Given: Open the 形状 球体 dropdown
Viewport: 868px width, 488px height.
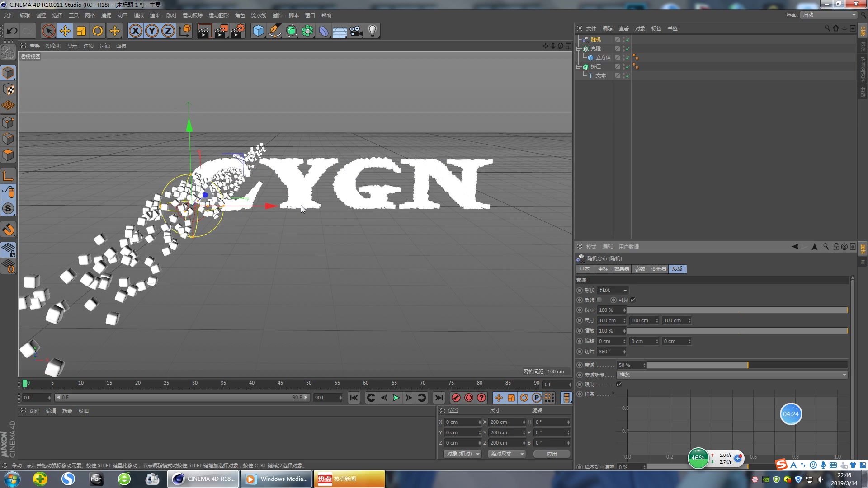Looking at the screenshot, I should point(613,290).
